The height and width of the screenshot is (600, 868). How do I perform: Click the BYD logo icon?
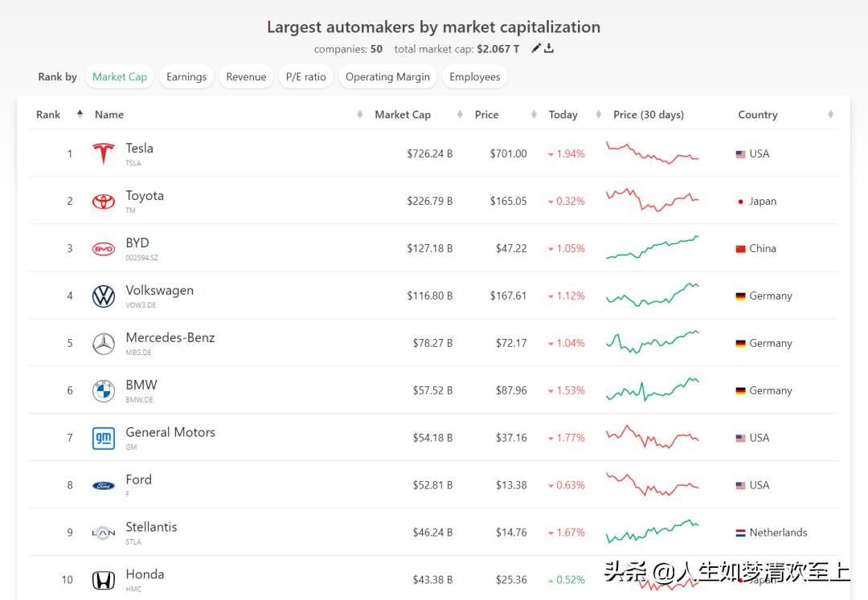point(103,249)
